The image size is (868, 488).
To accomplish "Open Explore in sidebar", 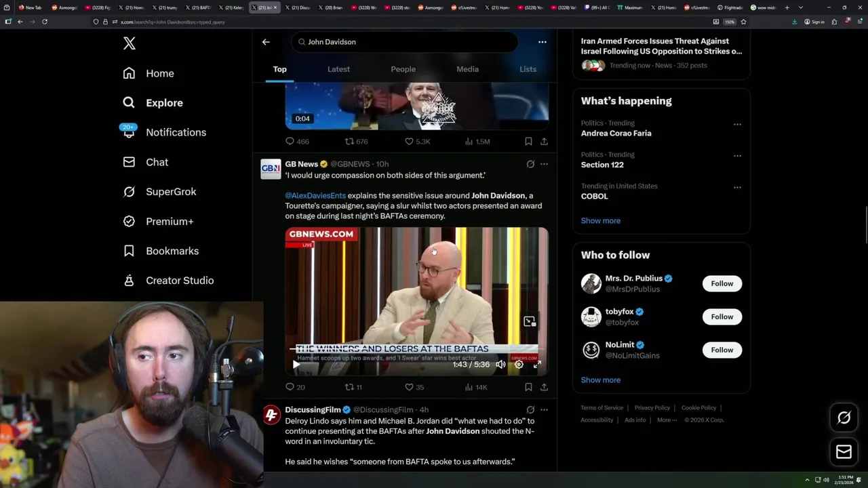I will pyautogui.click(x=153, y=103).
